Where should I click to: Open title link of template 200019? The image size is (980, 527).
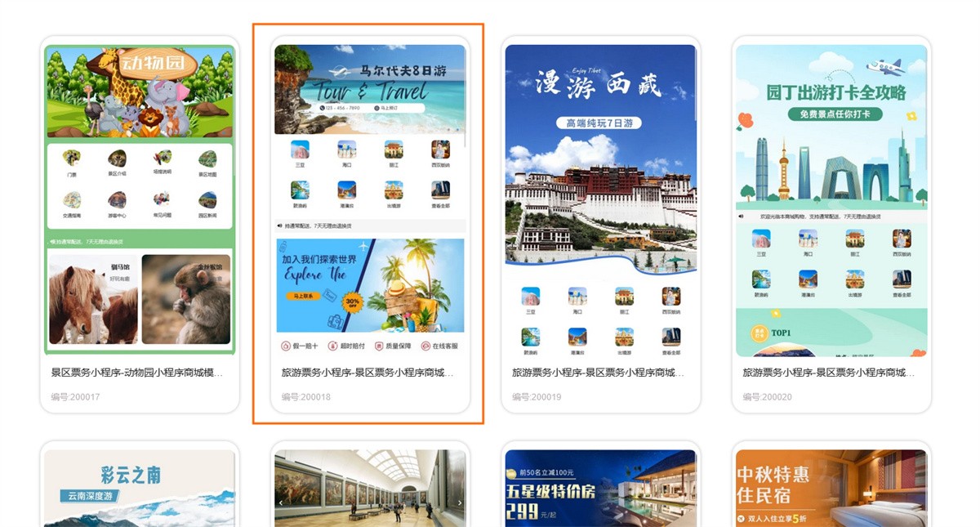[598, 373]
